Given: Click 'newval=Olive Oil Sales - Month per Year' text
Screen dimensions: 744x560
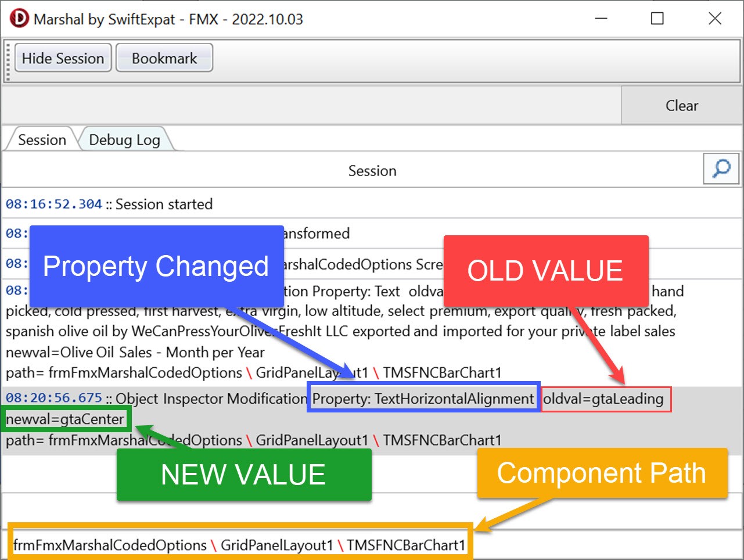Looking at the screenshot, I should click(x=135, y=352).
